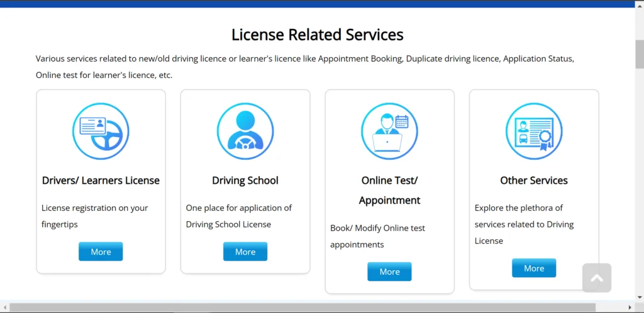This screenshot has width=644, height=313.
Task: Open More under Driving School
Action: [245, 252]
